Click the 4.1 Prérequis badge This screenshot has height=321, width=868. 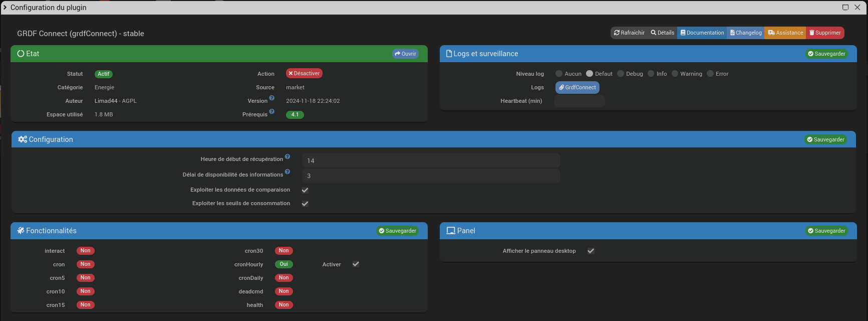point(295,114)
